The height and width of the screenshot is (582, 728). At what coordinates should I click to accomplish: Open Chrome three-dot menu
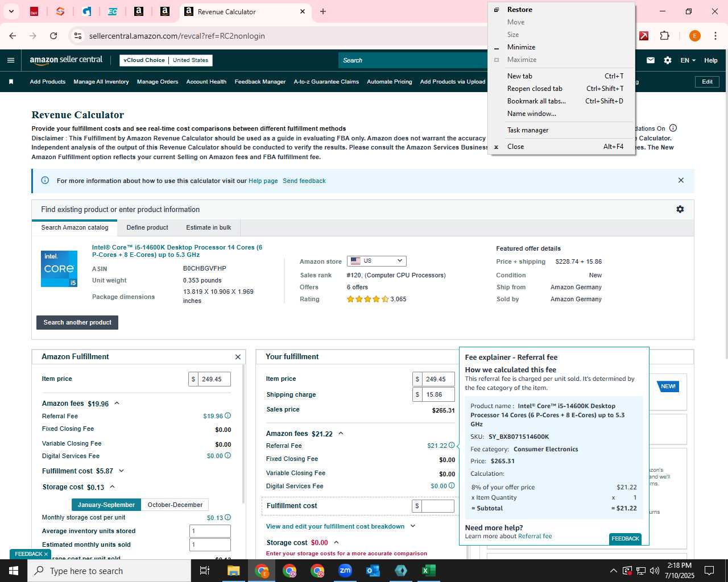(x=714, y=36)
